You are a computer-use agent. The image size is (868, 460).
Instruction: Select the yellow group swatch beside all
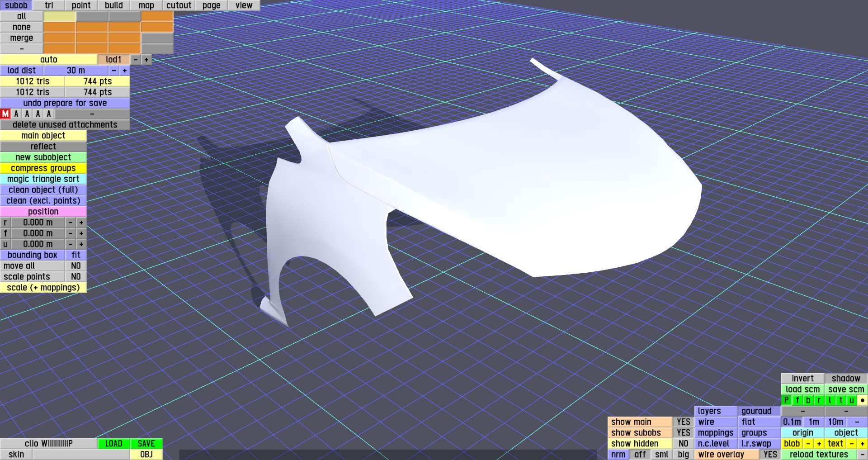(x=60, y=16)
